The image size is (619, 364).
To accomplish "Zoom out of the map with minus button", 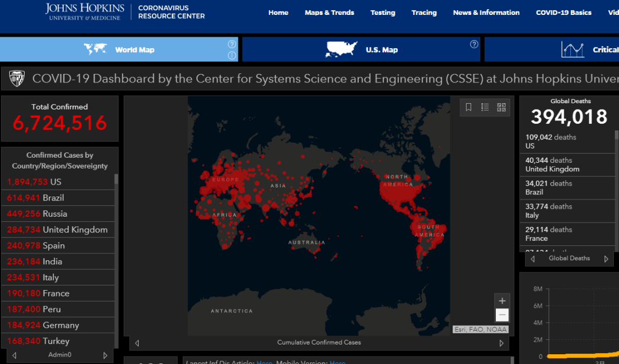I will click(502, 315).
